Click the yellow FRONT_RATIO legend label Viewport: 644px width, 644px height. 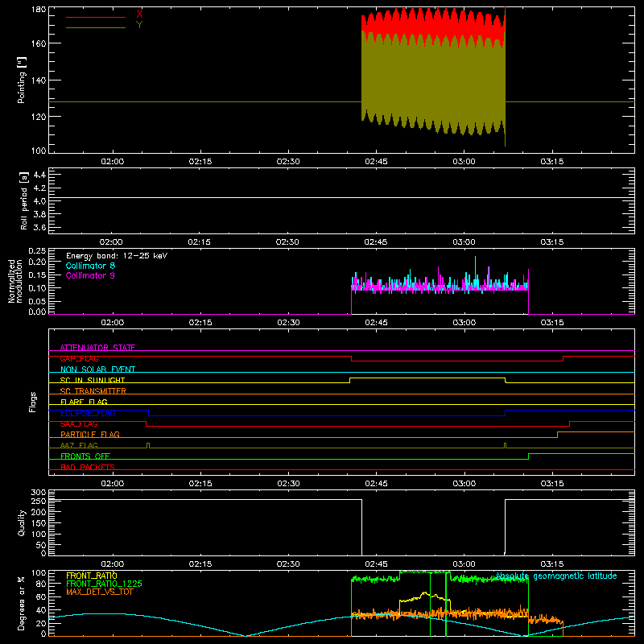[x=92, y=576]
